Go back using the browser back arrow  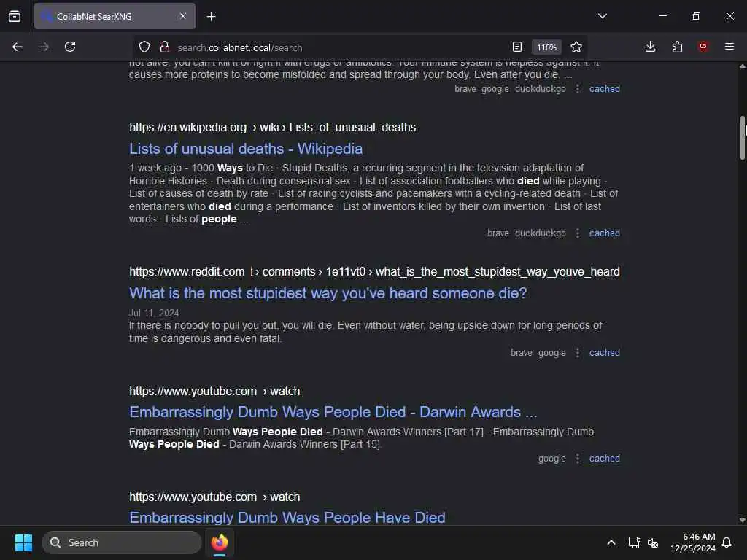point(18,47)
